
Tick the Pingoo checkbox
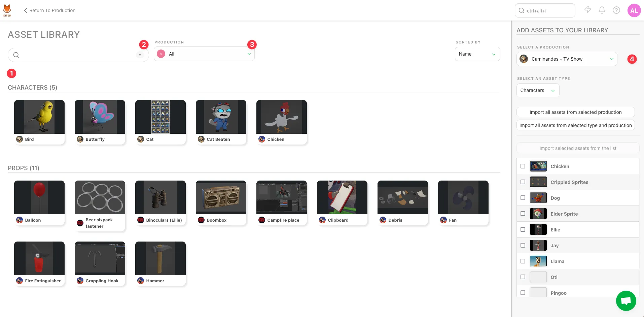tap(523, 293)
